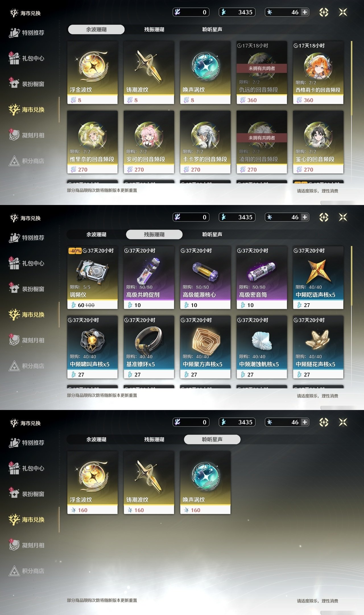Image resolution: width=364 pixels, height=615 pixels.
Task: Open the locked 仇远的回音频段 card
Action: [x=262, y=73]
